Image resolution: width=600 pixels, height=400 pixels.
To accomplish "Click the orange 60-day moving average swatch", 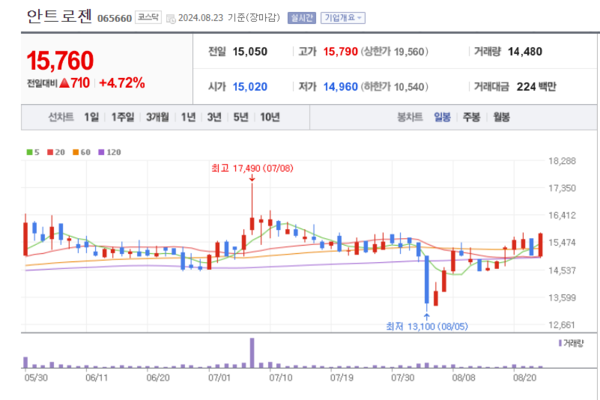I will [x=76, y=152].
